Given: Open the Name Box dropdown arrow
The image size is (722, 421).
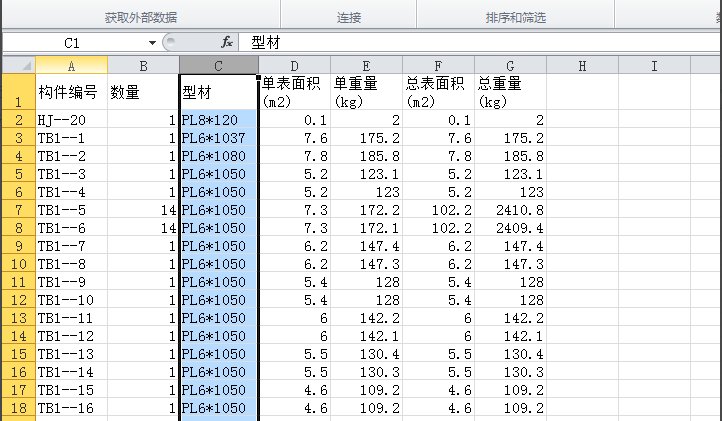Looking at the screenshot, I should tap(152, 43).
